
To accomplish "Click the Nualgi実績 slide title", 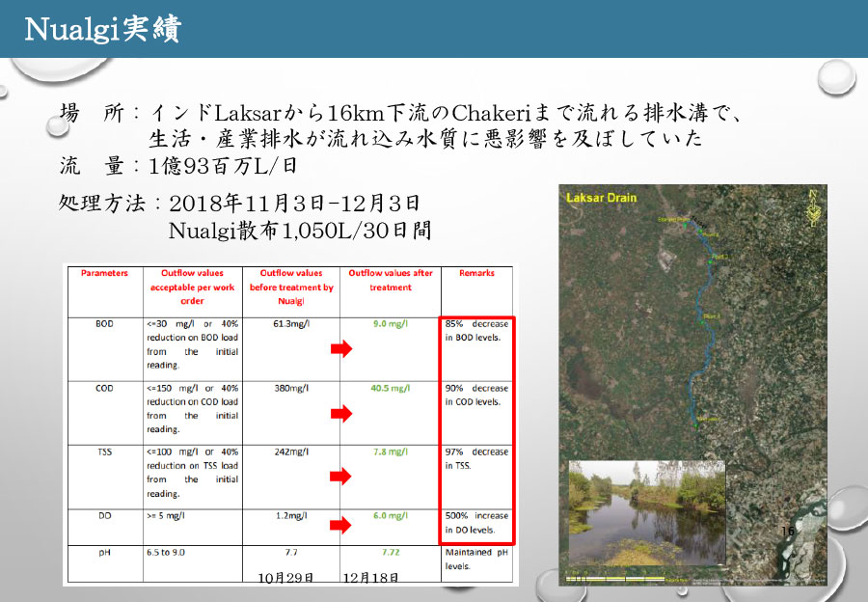I will pyautogui.click(x=100, y=29).
